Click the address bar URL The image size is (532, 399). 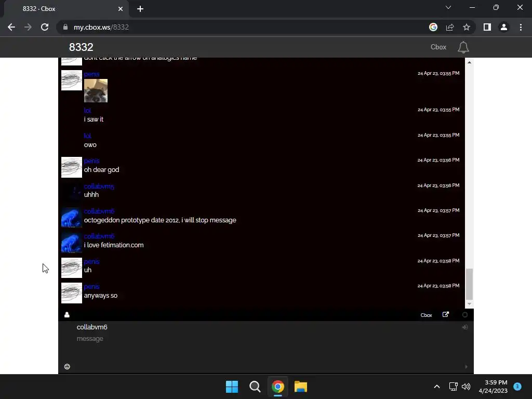coord(101,27)
